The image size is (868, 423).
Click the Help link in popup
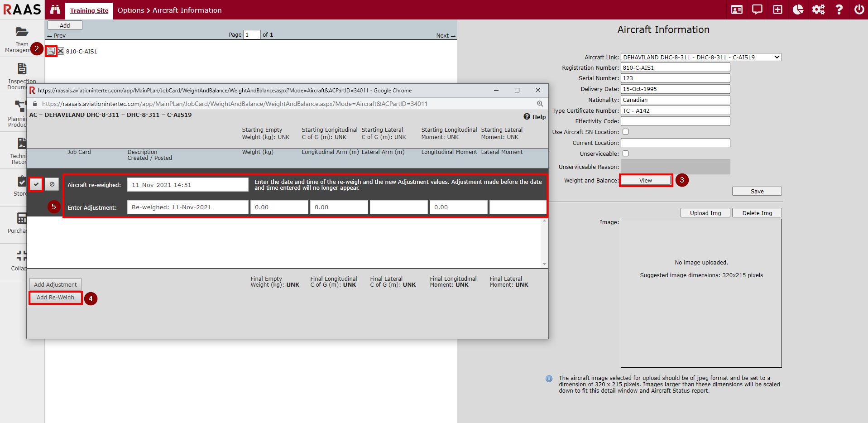pyautogui.click(x=535, y=117)
